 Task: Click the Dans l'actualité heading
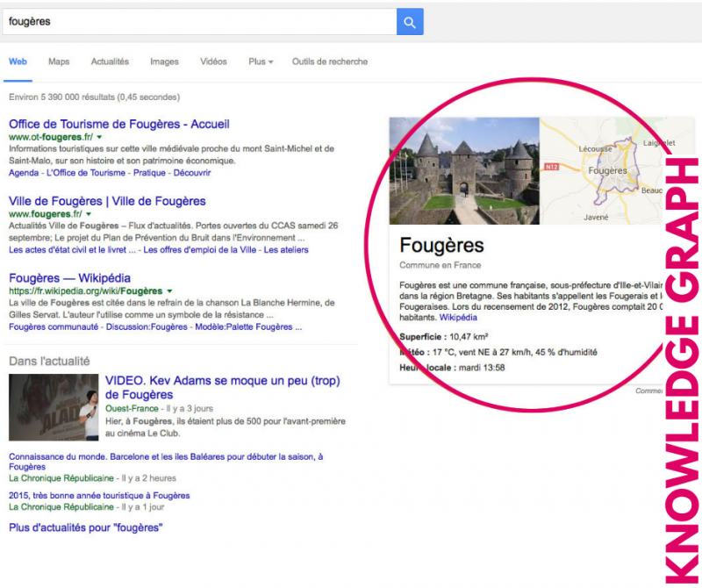[x=49, y=361]
